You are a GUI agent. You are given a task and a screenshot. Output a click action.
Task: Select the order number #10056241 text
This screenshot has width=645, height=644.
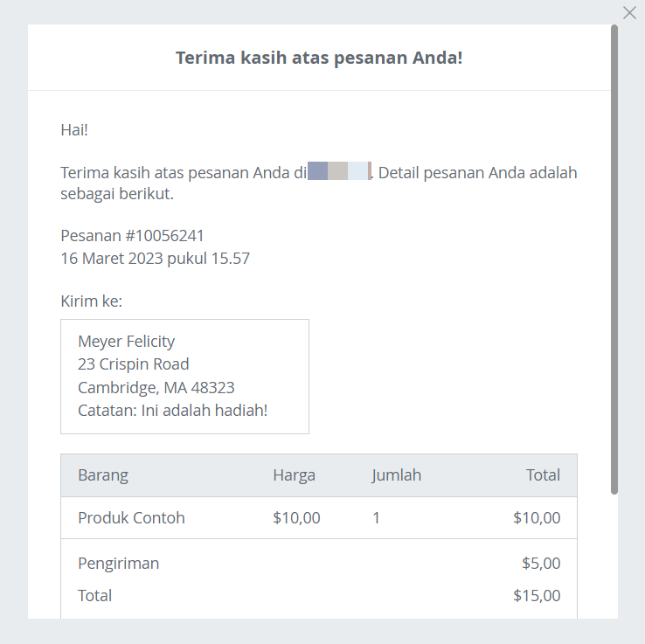164,236
